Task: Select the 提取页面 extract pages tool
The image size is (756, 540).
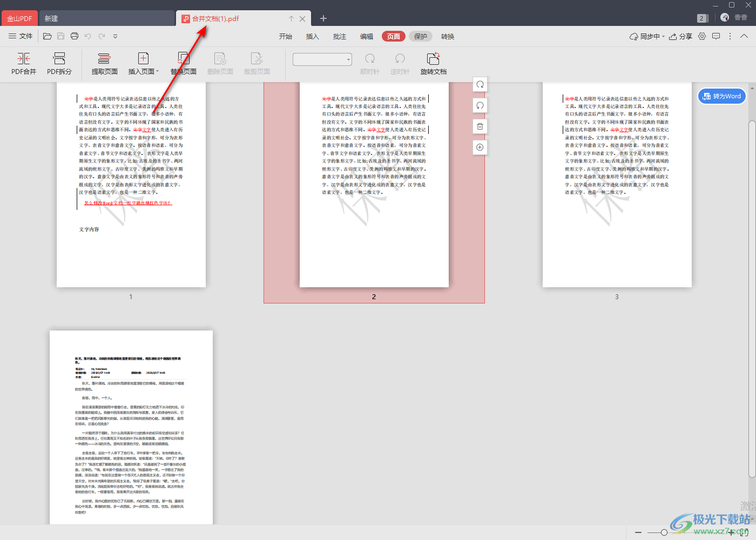Action: pyautogui.click(x=104, y=64)
